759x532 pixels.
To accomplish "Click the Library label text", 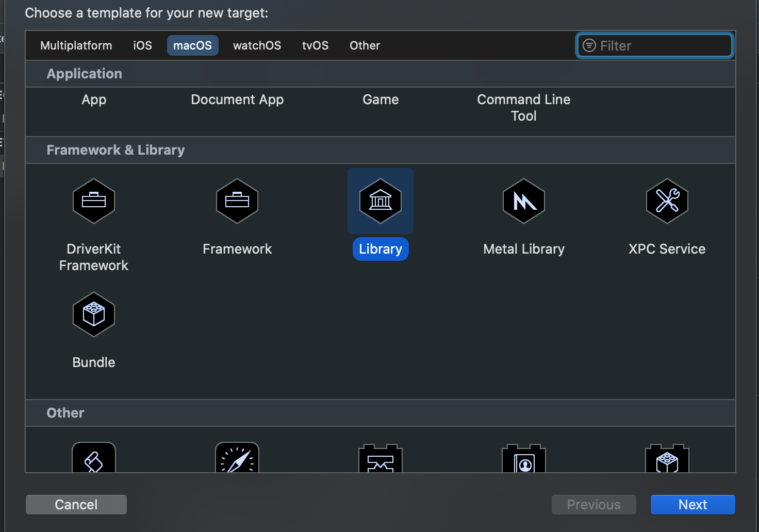I will pos(381,249).
